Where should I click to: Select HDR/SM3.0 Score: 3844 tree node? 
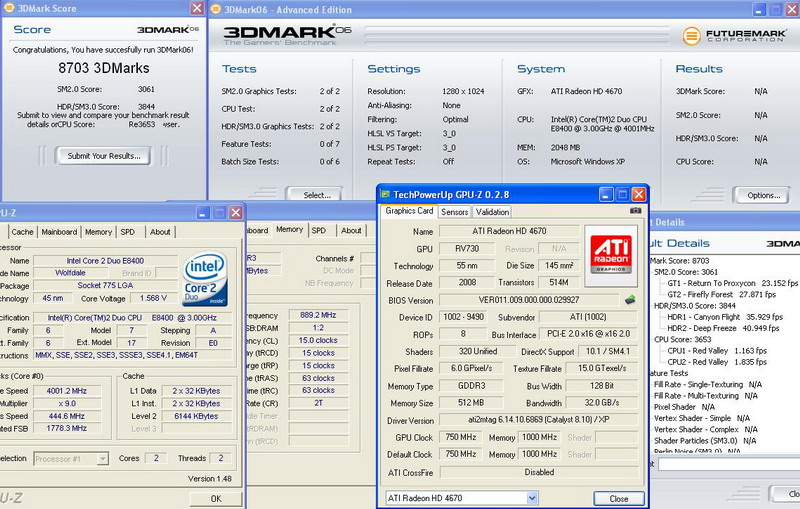coord(694,306)
